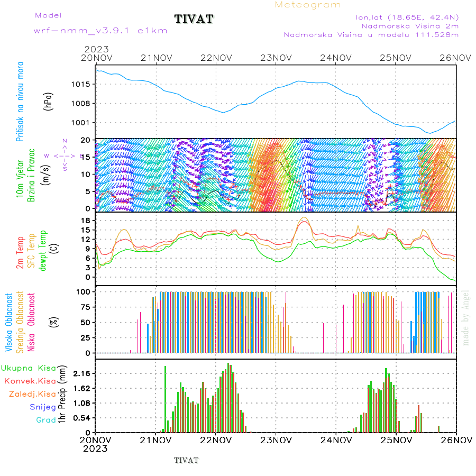Click the 1.08 precipitation axis value
476x476 pixels.
(x=82, y=404)
